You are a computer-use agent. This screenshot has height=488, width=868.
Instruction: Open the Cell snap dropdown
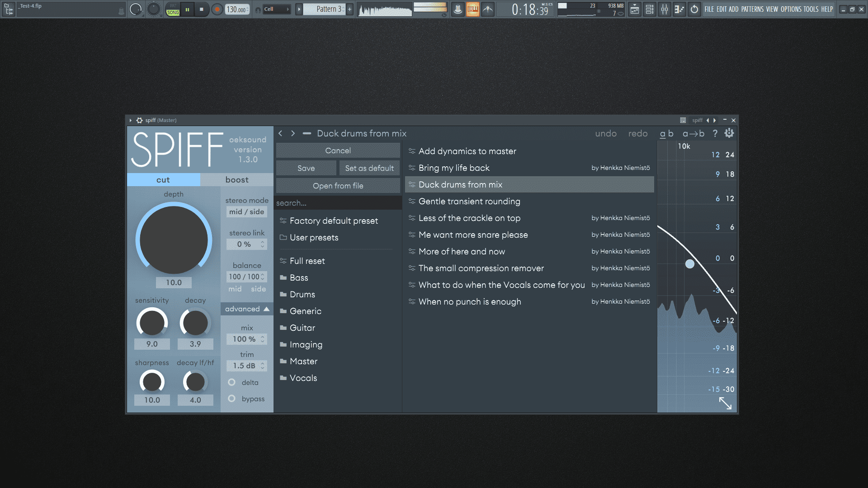click(276, 9)
